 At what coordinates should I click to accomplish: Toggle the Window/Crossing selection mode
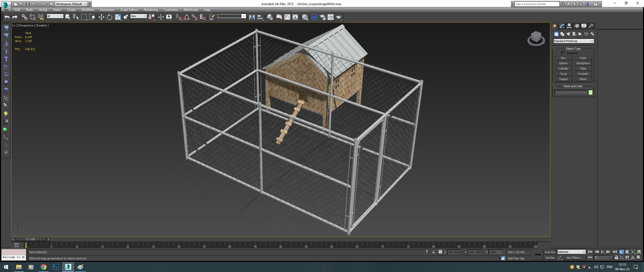tap(92, 17)
